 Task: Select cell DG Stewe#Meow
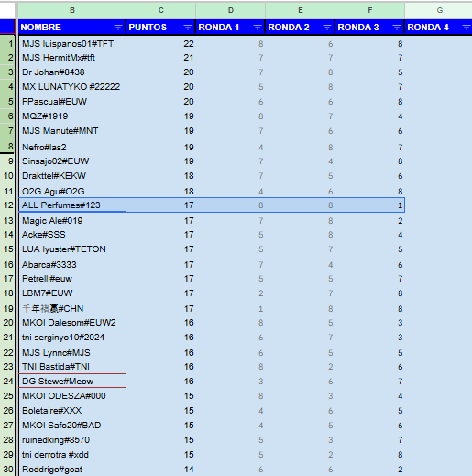pyautogui.click(x=72, y=382)
